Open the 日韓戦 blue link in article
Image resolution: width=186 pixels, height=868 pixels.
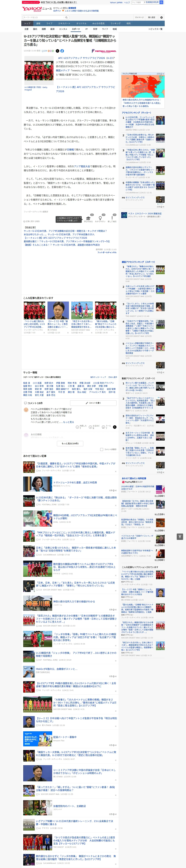click(x=70, y=150)
